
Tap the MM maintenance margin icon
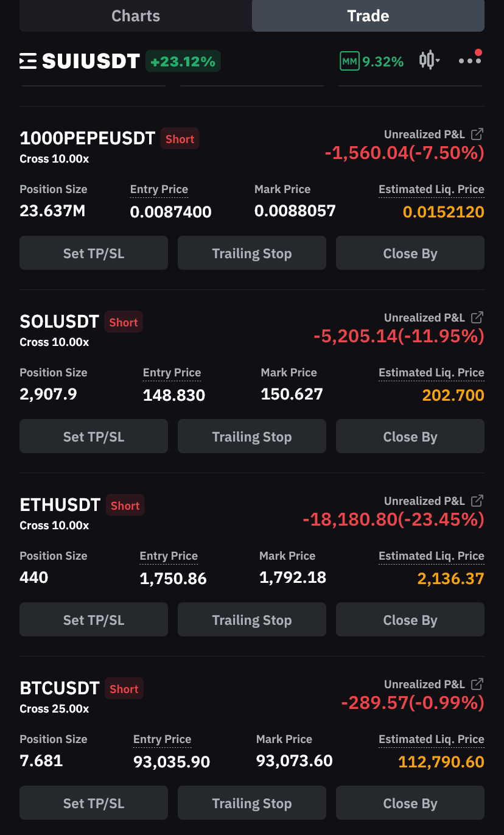pyautogui.click(x=349, y=62)
